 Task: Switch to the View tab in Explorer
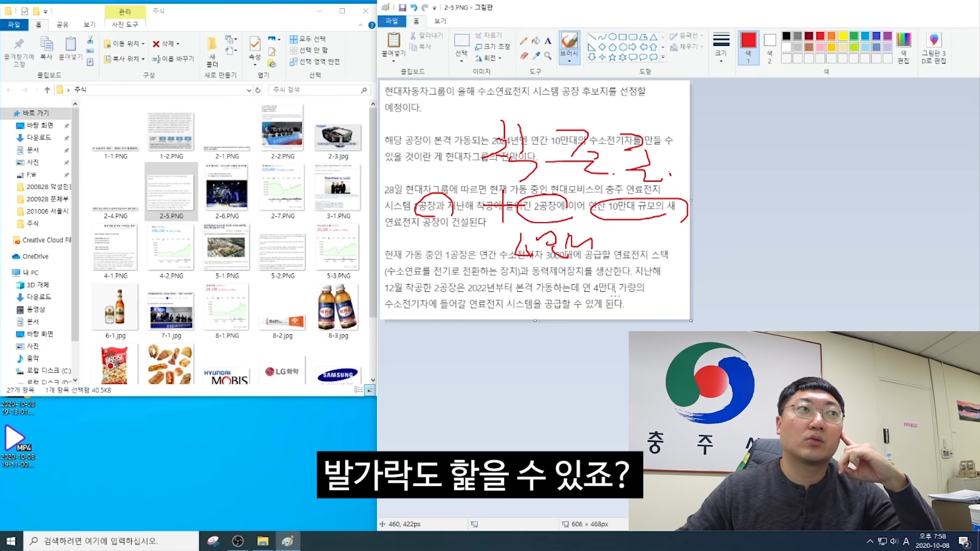pos(89,24)
